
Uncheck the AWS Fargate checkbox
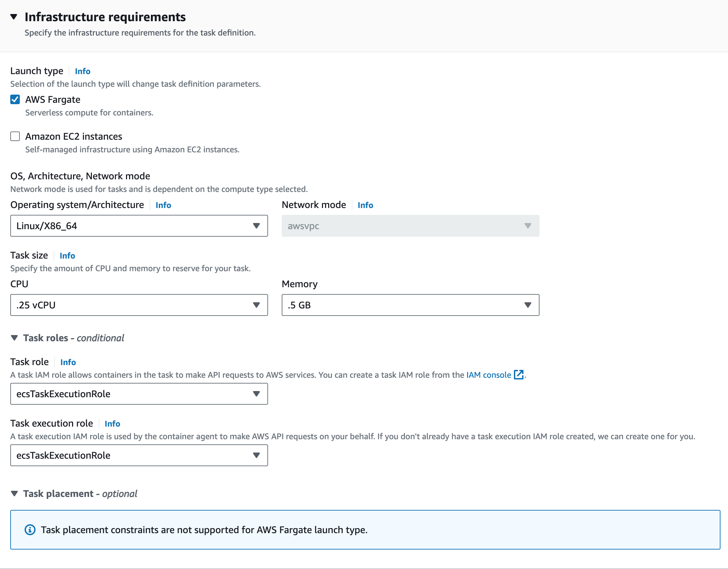pos(15,99)
